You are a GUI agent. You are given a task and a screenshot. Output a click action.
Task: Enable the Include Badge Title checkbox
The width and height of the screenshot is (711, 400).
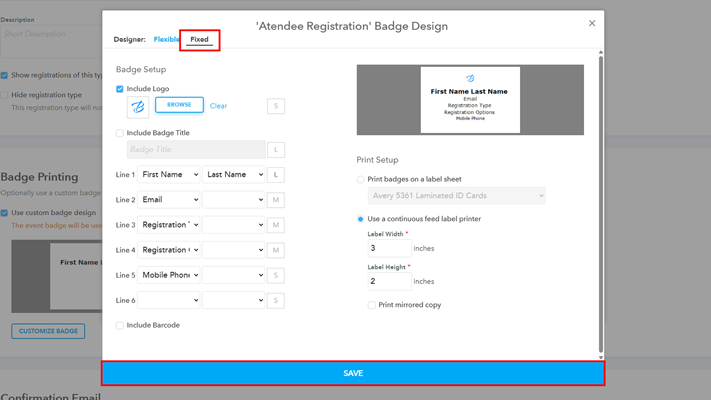[120, 133]
